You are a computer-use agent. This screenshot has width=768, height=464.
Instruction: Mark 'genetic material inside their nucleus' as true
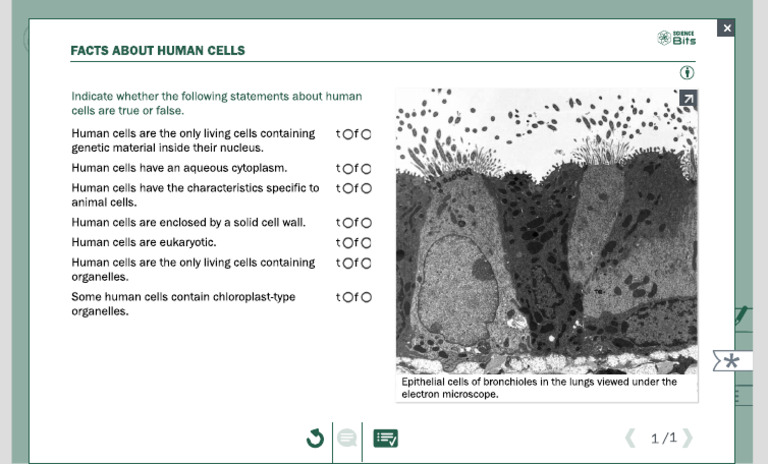[x=347, y=134]
